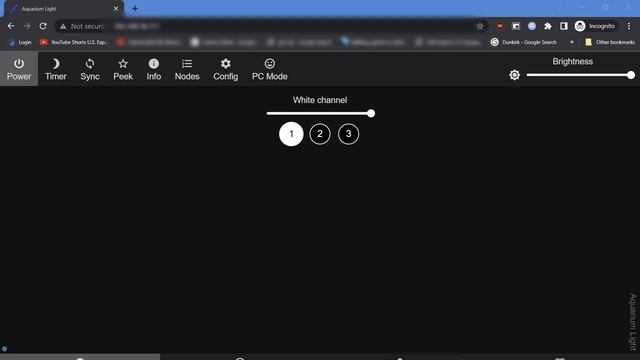Select preset 2 circle
Screen dimensions: 640x360
[x=320, y=134]
